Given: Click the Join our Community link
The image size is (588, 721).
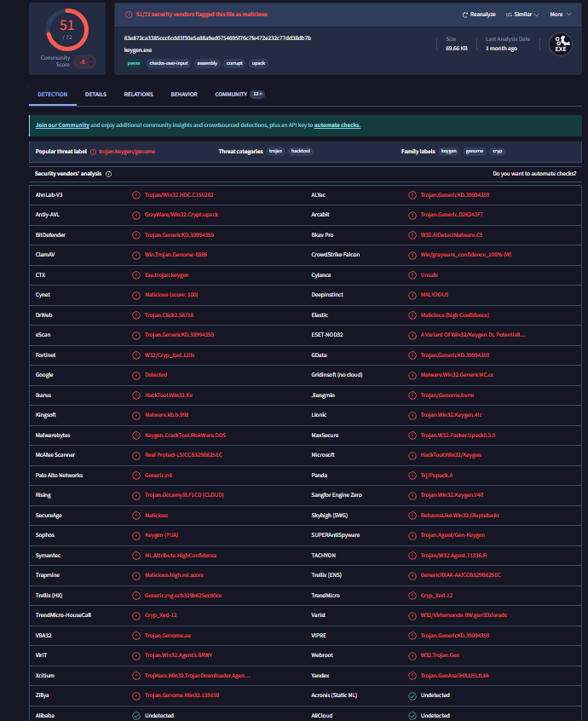Looking at the screenshot, I should point(62,125).
